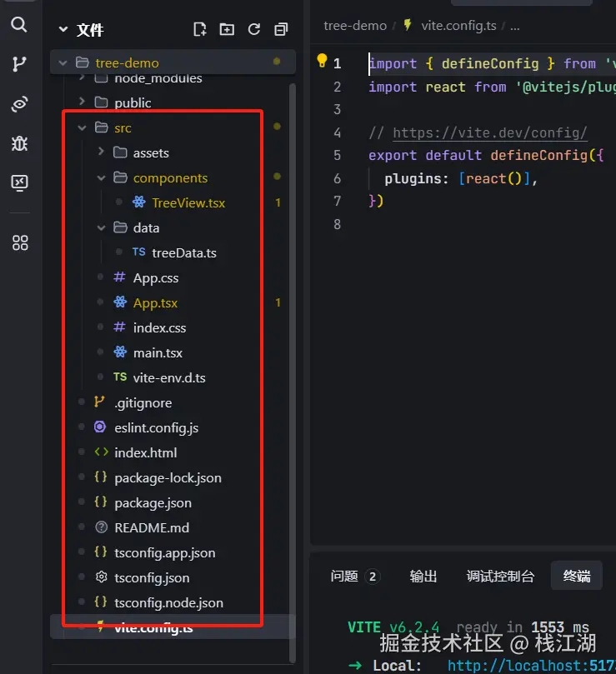Click the breadcrumb ellipsis

pyautogui.click(x=515, y=27)
